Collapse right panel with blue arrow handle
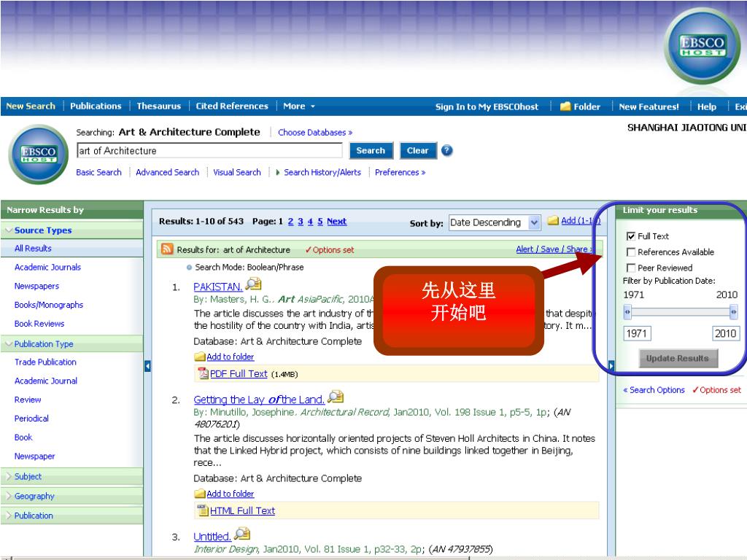This screenshot has height=560, width=747. (x=611, y=366)
